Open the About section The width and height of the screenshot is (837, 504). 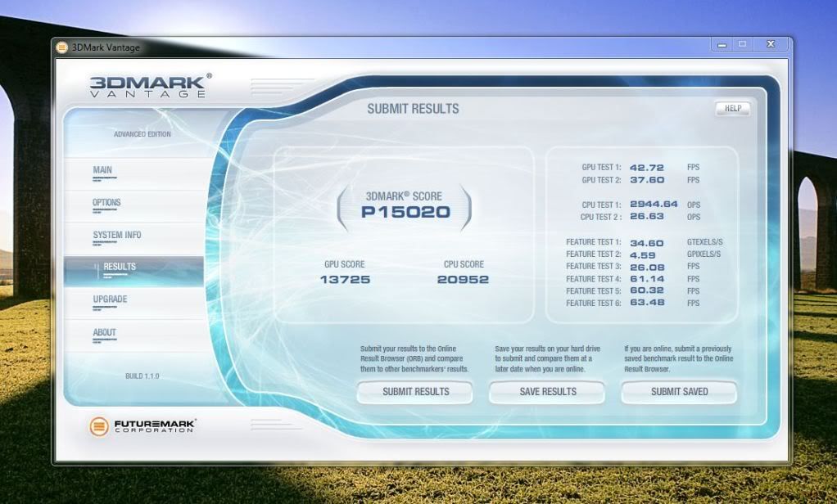pyautogui.click(x=133, y=336)
